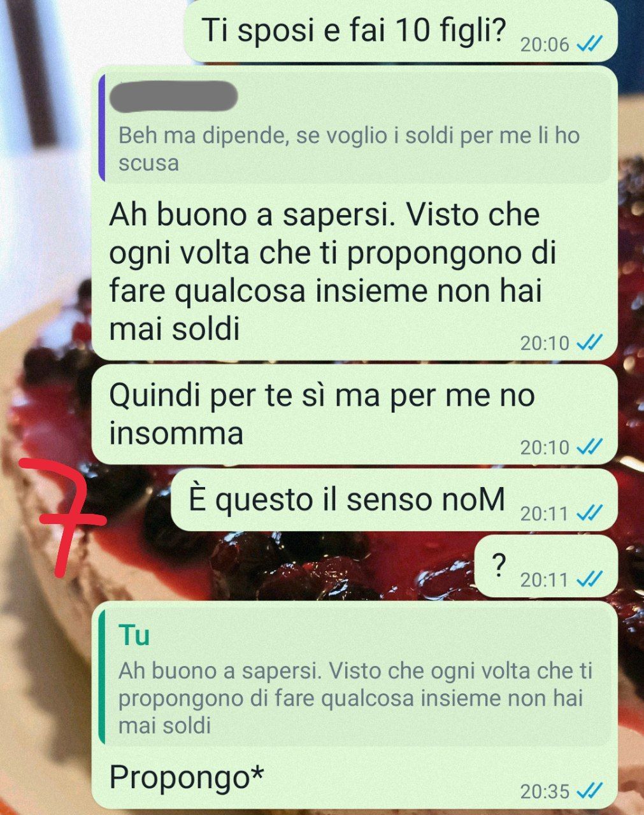Select the 'È questo il senso noM' bubble
644x815 pixels.
[x=394, y=500]
